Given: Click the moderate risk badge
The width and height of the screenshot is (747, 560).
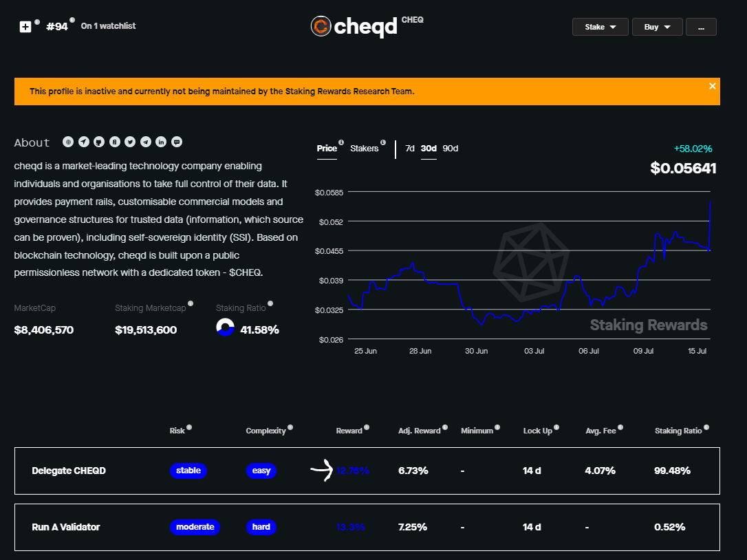Looking at the screenshot, I should (x=195, y=527).
